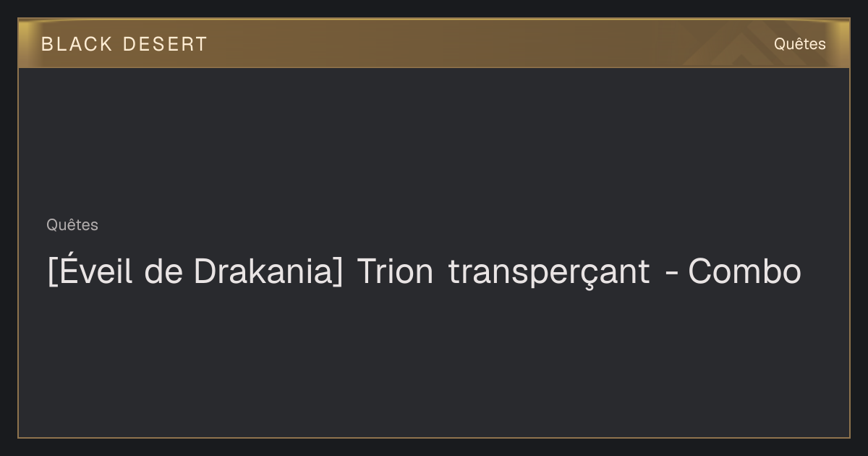Click the word BLACK in the logo

click(x=77, y=44)
